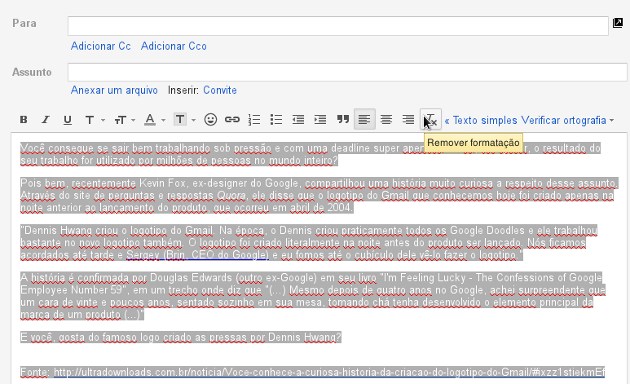Insert a Convite
The width and height of the screenshot is (630, 384).
click(x=220, y=90)
